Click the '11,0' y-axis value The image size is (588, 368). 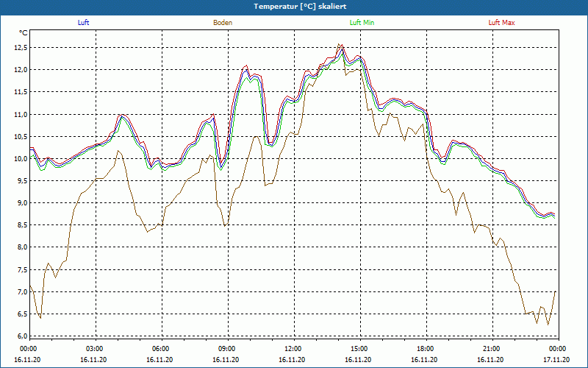click(x=21, y=114)
